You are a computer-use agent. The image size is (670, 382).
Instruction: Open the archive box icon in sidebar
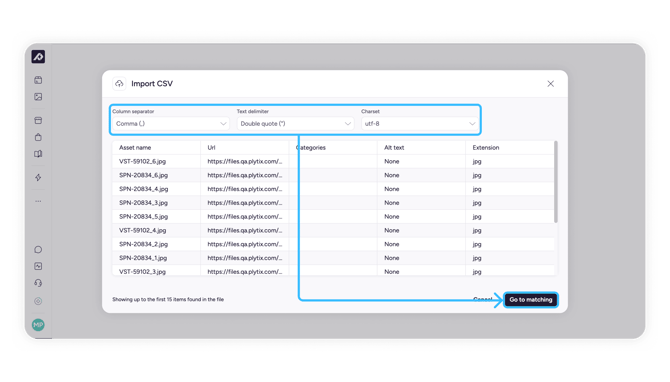[x=38, y=120]
